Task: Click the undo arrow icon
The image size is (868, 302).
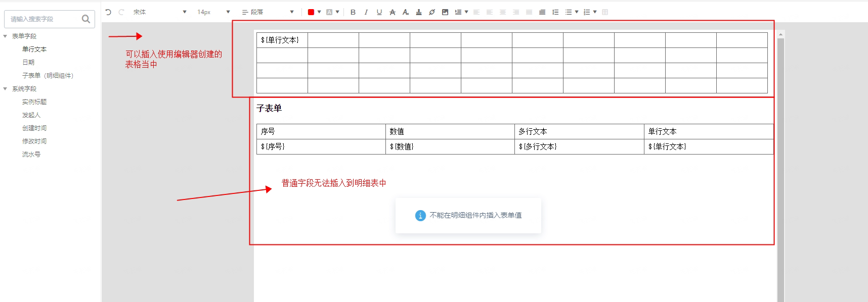Action: [x=108, y=12]
